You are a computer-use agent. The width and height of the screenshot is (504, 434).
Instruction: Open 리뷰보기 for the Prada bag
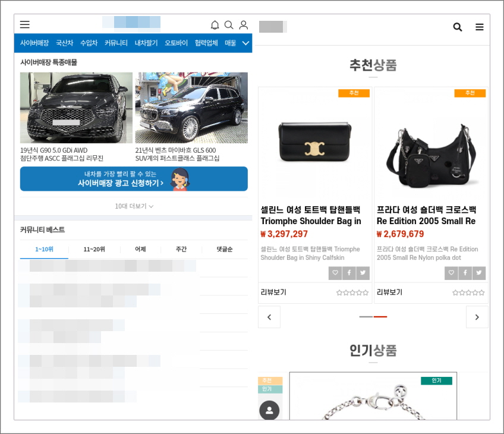coord(389,293)
